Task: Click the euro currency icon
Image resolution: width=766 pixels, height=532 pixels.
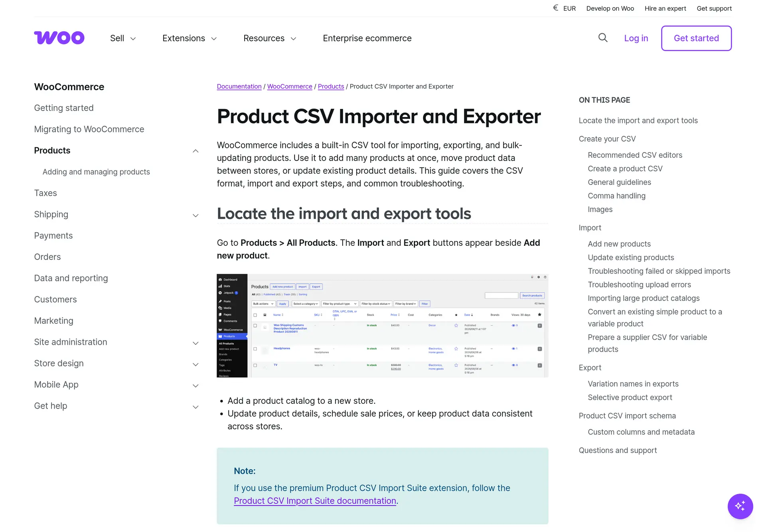Action: [x=556, y=8]
